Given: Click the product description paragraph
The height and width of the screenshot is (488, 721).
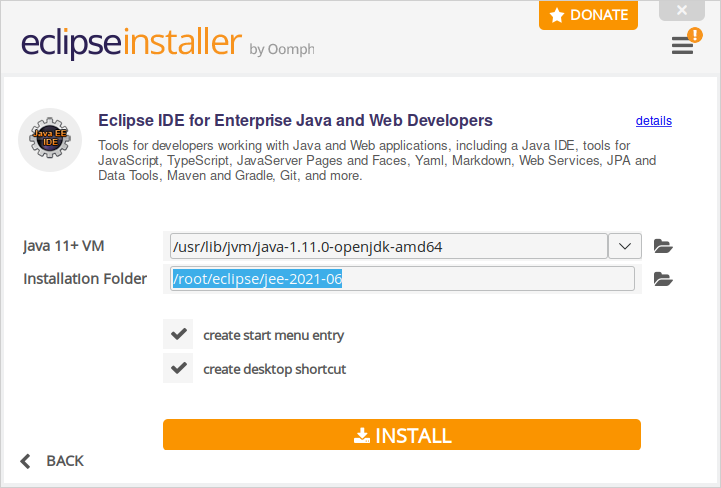Looking at the screenshot, I should tap(377, 160).
